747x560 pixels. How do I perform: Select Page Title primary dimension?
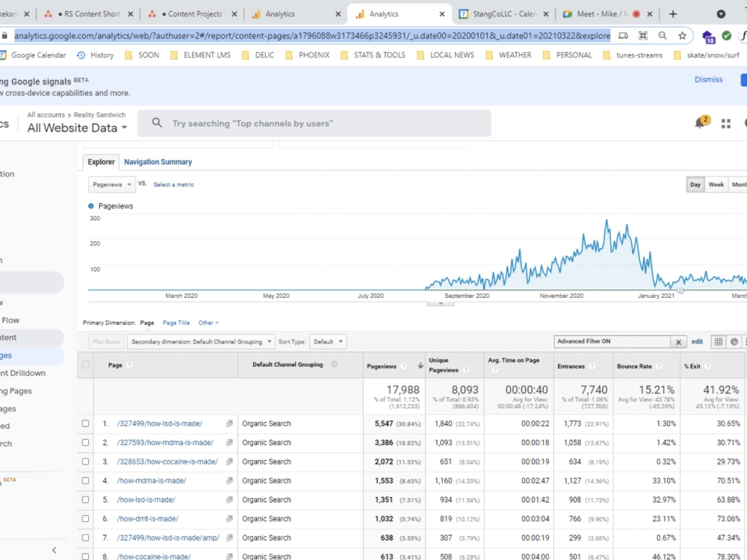pyautogui.click(x=176, y=323)
